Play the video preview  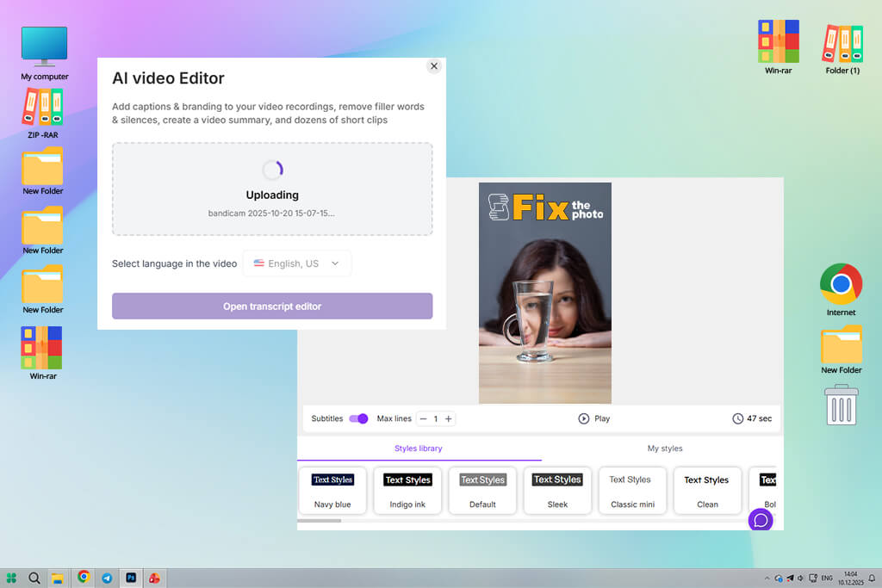click(x=594, y=418)
